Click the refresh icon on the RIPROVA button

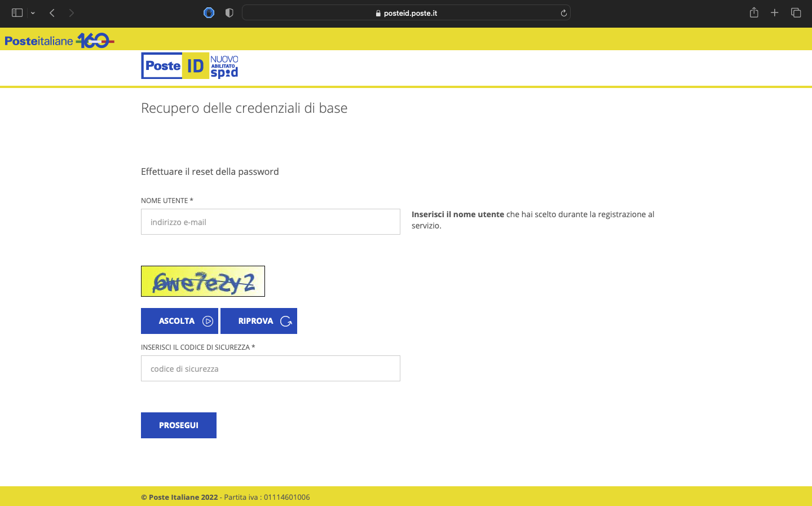coord(286,320)
